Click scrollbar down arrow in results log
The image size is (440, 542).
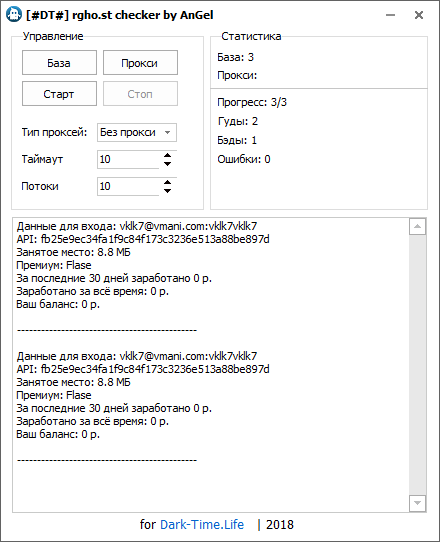coord(417,503)
